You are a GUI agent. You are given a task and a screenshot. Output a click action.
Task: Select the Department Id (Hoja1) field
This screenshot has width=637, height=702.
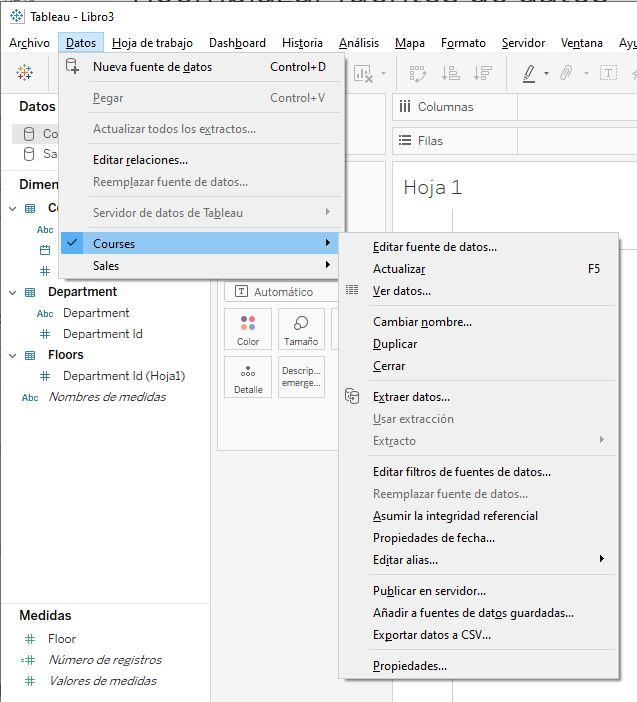(x=124, y=376)
